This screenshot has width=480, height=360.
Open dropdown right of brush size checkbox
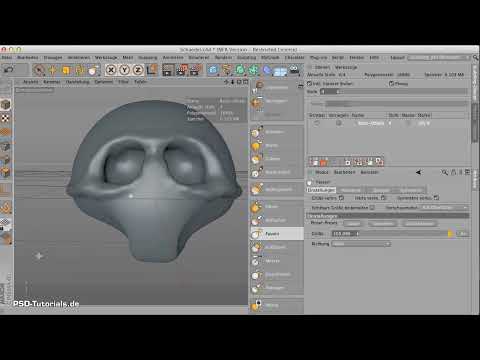pyautogui.click(x=445, y=208)
